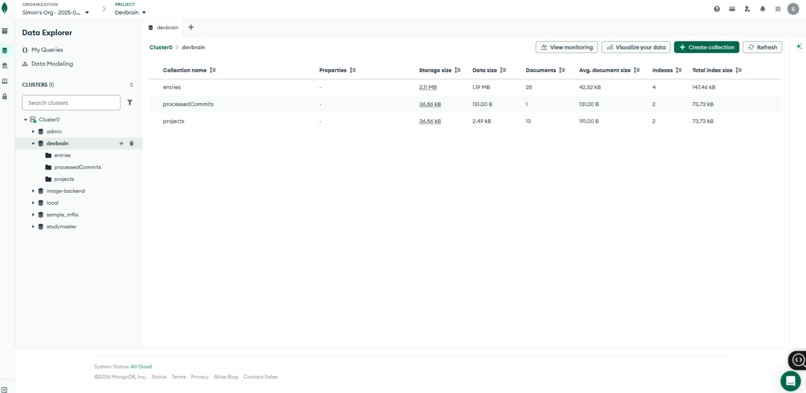Refresh the collection list
Viewport: 806px width, 393px height.
pyautogui.click(x=762, y=47)
